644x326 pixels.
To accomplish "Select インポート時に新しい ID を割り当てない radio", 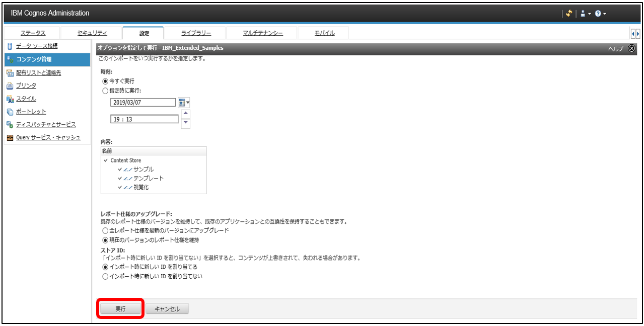I will 105,276.
